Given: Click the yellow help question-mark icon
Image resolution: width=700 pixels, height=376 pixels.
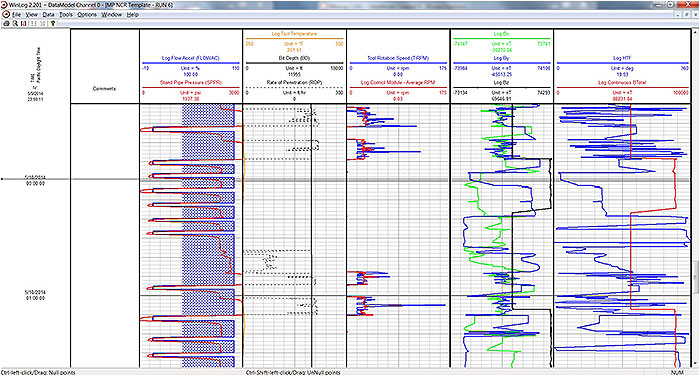Looking at the screenshot, I should point(53,23).
